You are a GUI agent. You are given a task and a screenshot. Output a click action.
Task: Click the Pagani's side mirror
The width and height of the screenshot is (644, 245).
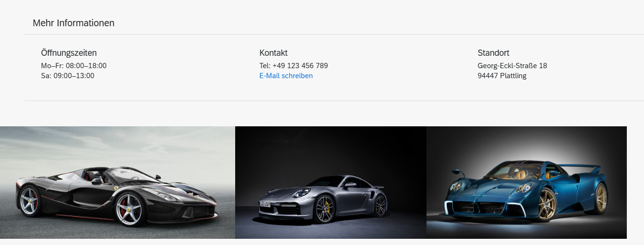(457, 171)
